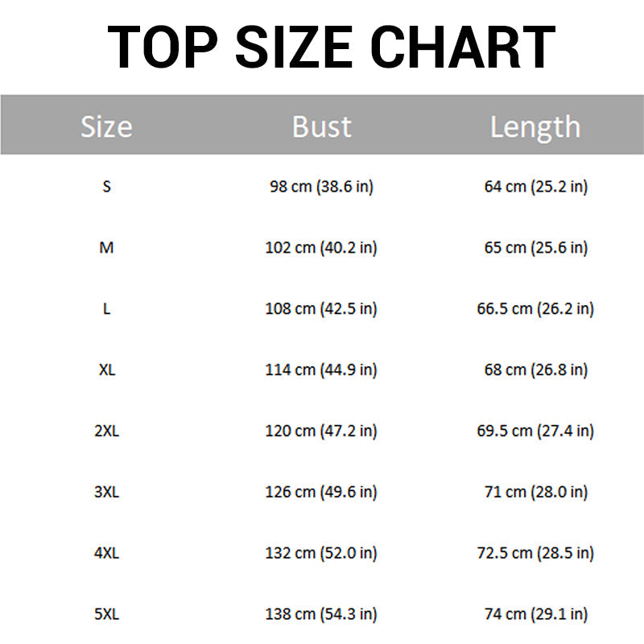Viewport: 644px width, 644px height.
Task: Click the 3XL size label
Action: [107, 492]
